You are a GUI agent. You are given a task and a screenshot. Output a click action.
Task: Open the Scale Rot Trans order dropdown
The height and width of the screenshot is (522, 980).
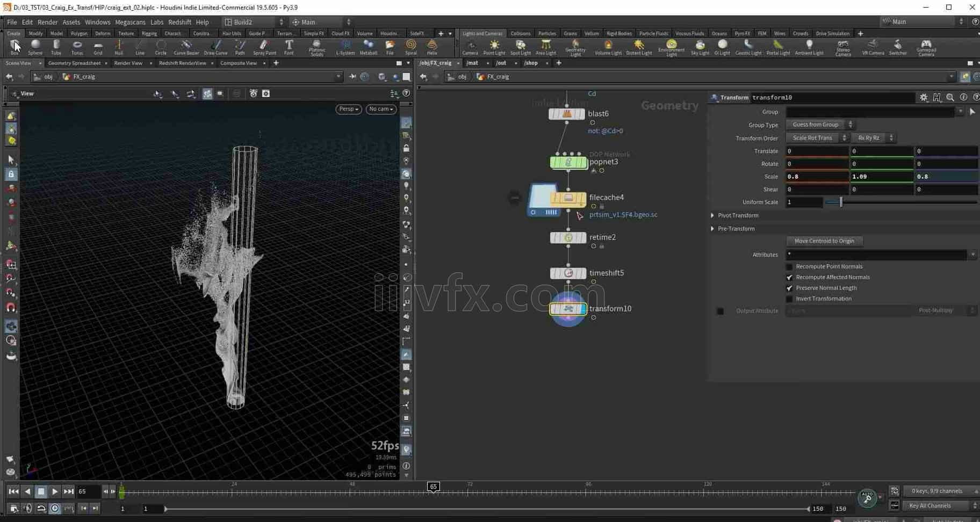[x=817, y=138]
